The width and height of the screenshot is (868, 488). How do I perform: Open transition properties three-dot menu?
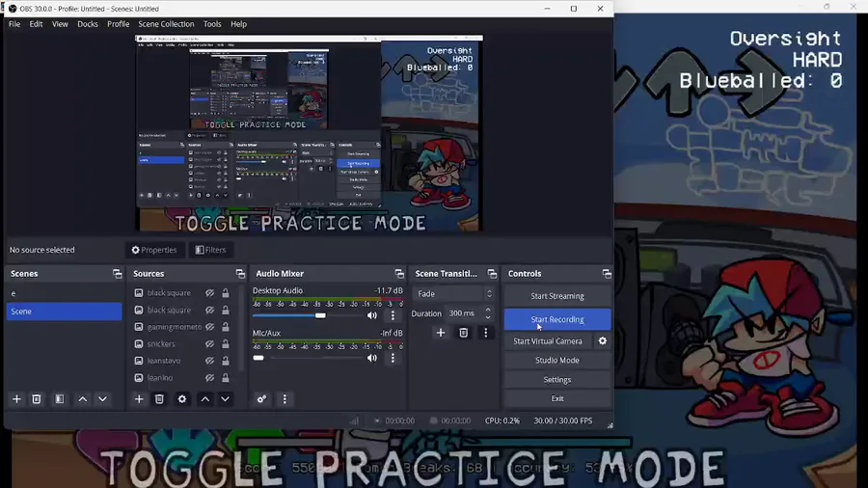click(x=485, y=333)
